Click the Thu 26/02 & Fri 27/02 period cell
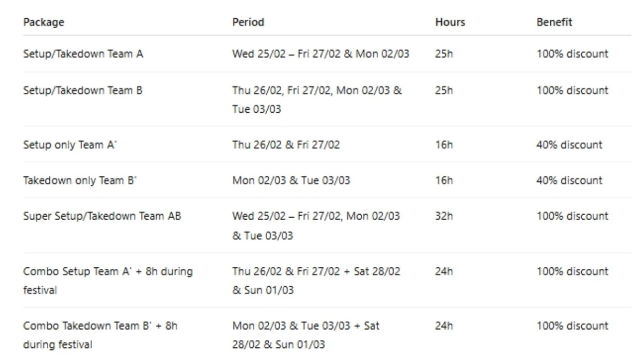 pyautogui.click(x=286, y=145)
